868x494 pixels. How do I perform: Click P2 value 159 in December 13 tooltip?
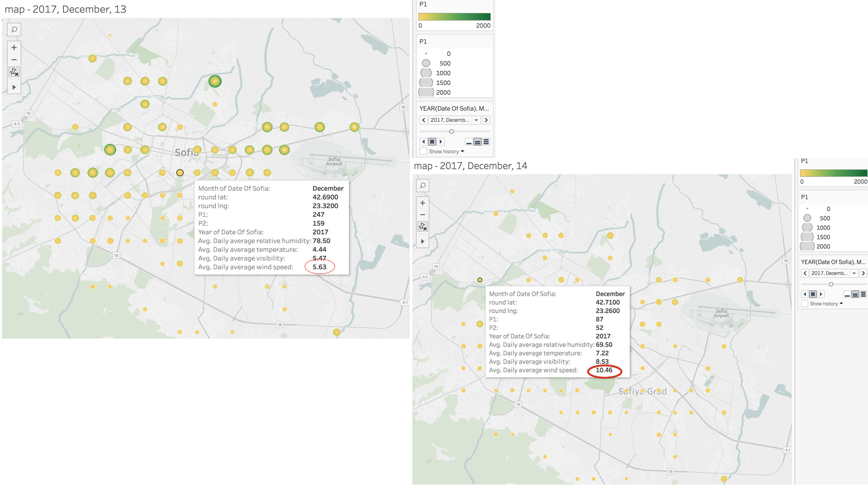click(318, 223)
